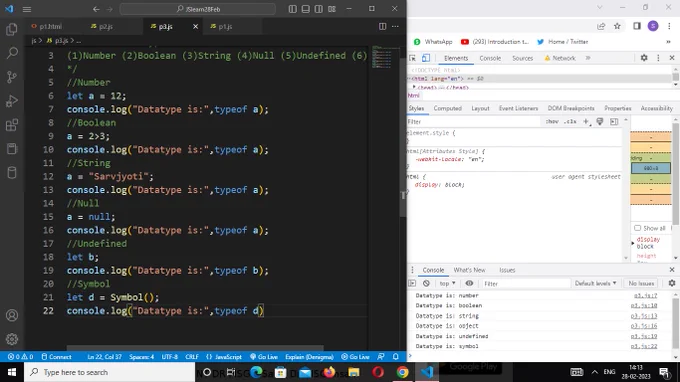Open console settings gear icon
The width and height of the screenshot is (680, 382).
pyautogui.click(x=672, y=284)
